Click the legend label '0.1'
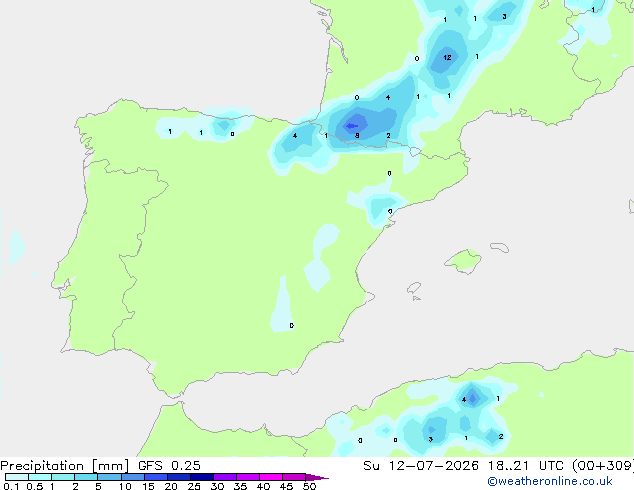Image resolution: width=634 pixels, height=490 pixels. click(11, 486)
